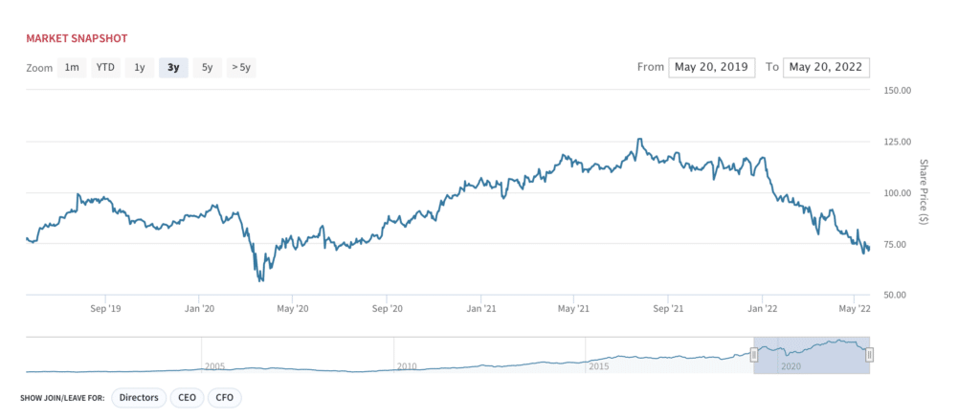
Task: Select the > 5y zoom range
Action: tap(241, 67)
